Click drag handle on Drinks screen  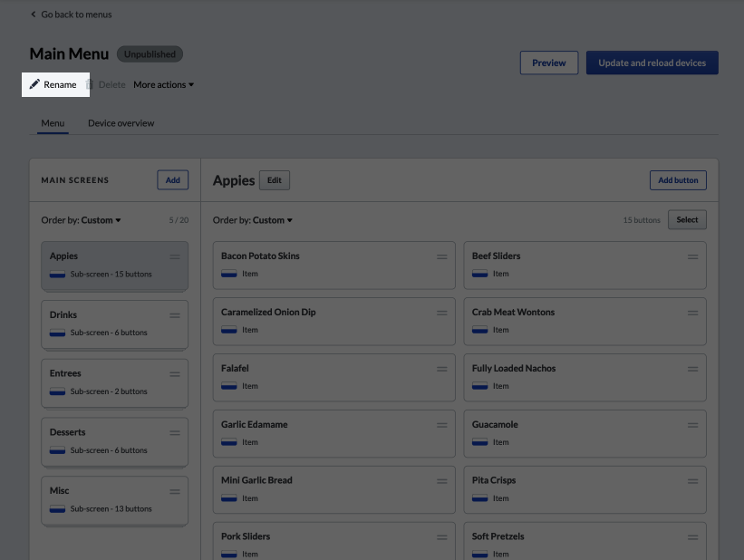coord(175,315)
